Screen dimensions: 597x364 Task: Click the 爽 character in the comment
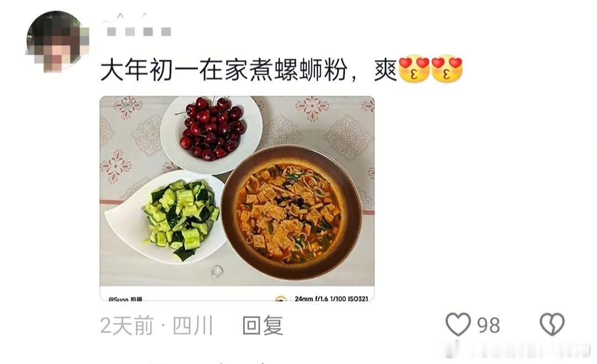386,70
